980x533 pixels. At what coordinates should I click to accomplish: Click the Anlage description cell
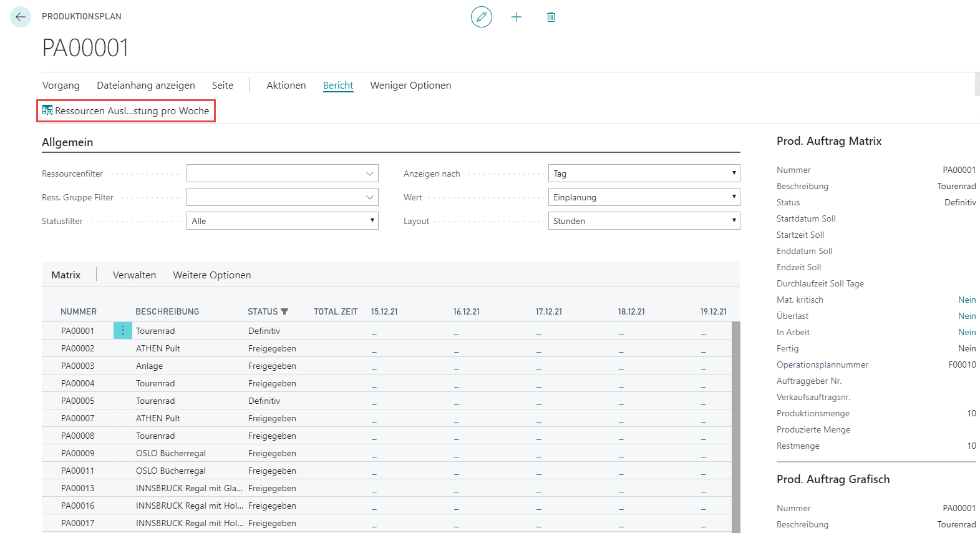[x=150, y=366]
